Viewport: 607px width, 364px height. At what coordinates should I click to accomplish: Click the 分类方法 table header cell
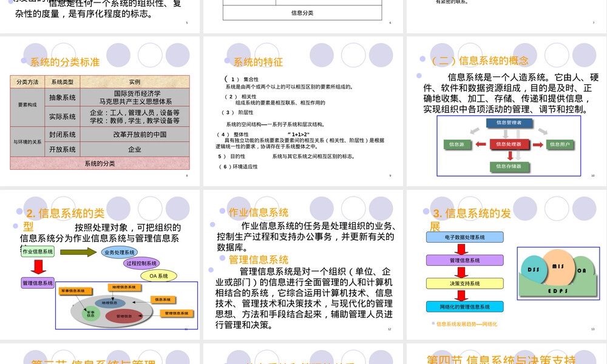pyautogui.click(x=27, y=82)
